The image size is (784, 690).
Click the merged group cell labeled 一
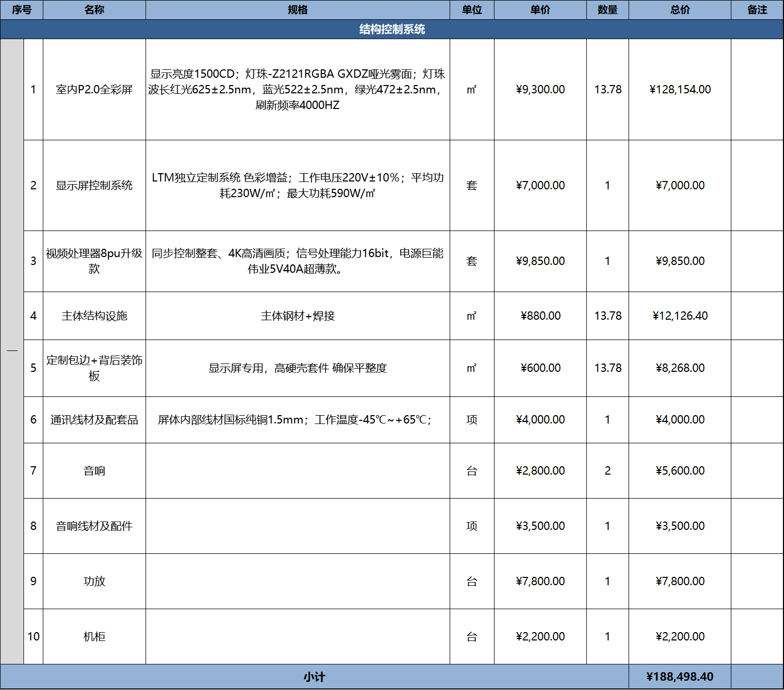(12, 352)
